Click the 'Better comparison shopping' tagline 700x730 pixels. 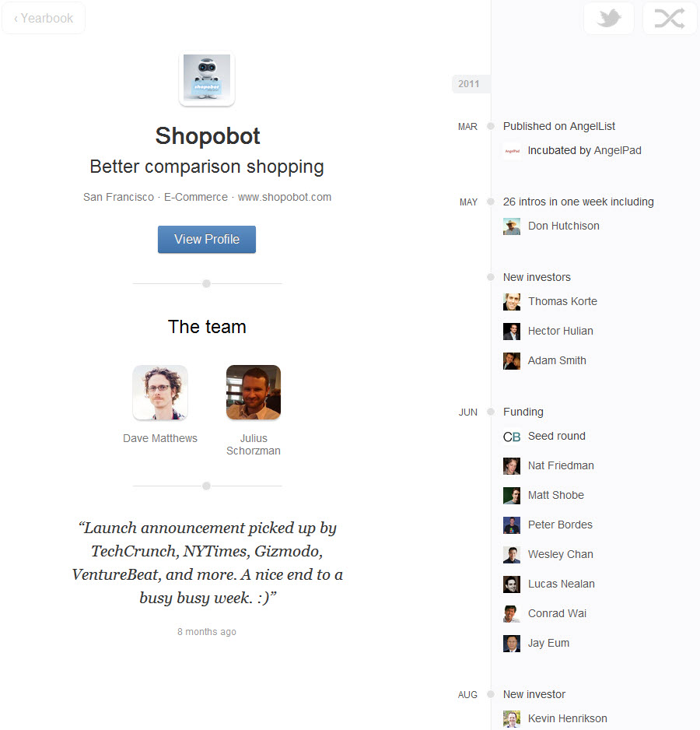click(x=207, y=167)
